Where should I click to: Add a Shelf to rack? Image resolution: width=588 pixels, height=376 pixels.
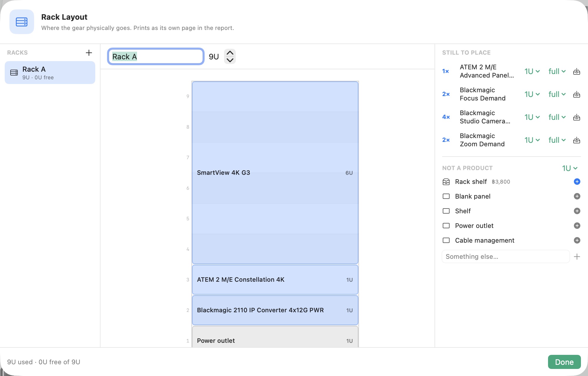coord(577,211)
